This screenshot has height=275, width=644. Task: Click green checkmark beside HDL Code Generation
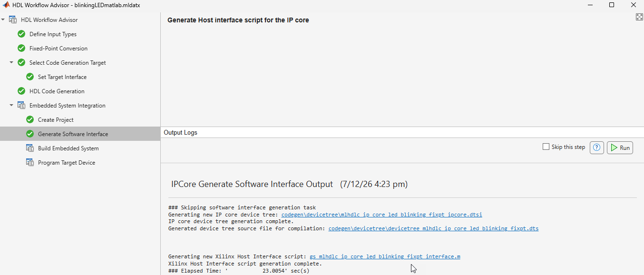point(21,91)
